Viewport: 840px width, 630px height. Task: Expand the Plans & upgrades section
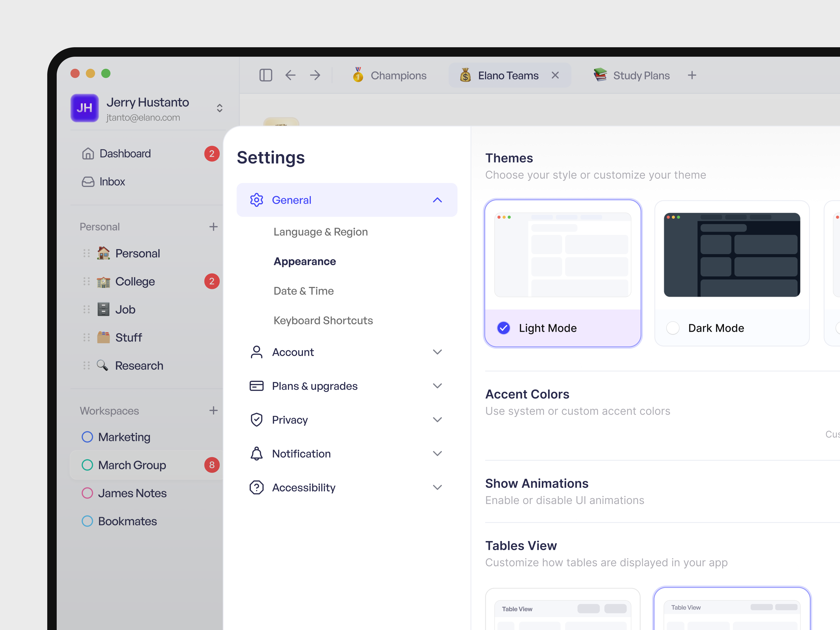pyautogui.click(x=437, y=386)
